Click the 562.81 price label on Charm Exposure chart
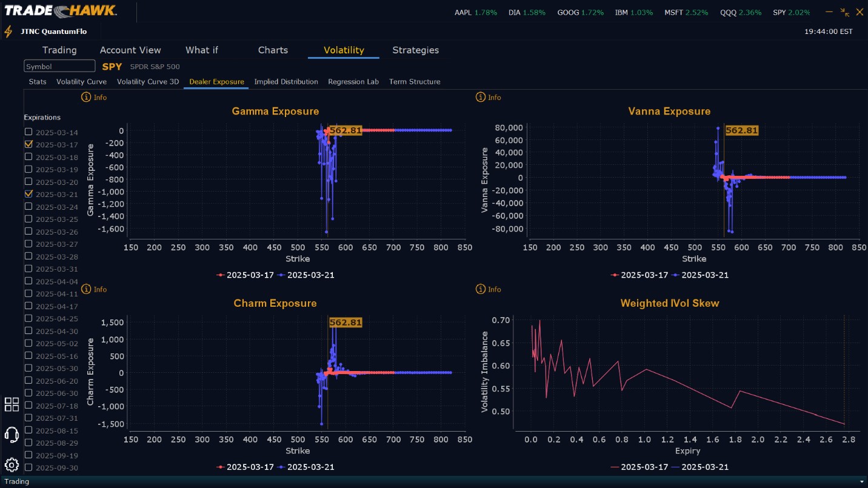This screenshot has height=488, width=868. tap(346, 323)
